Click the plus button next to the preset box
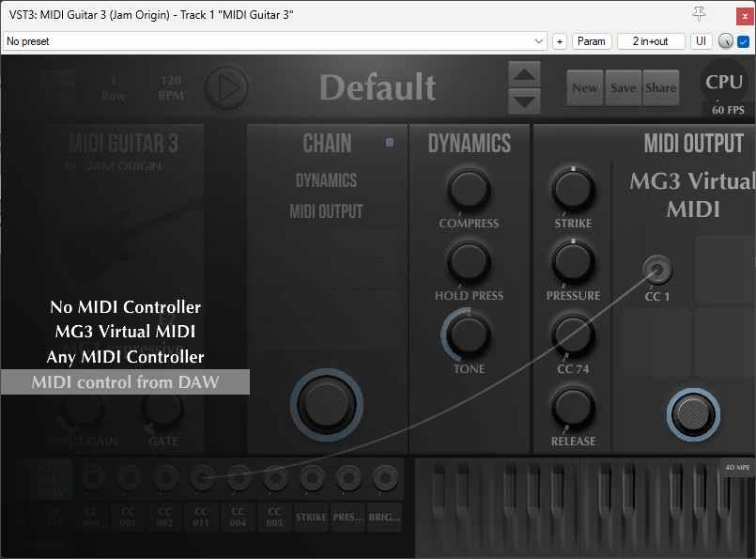The image size is (756, 559). click(x=560, y=41)
